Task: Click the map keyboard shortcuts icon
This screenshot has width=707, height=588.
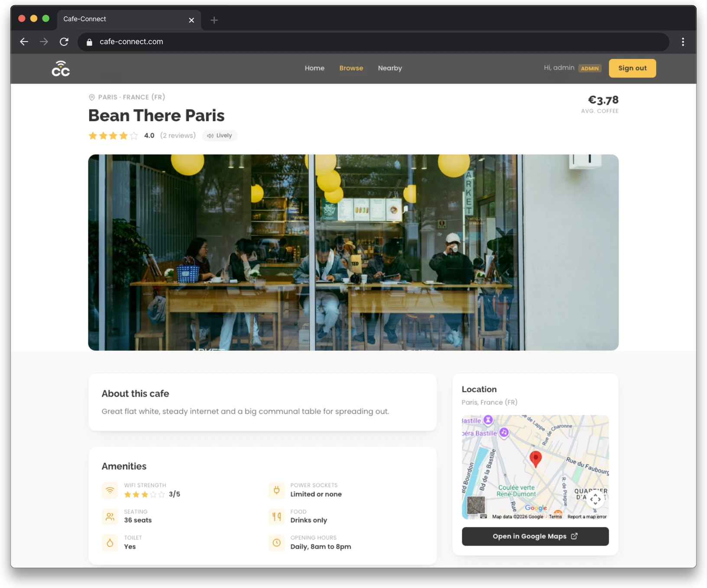Action: coord(483,516)
